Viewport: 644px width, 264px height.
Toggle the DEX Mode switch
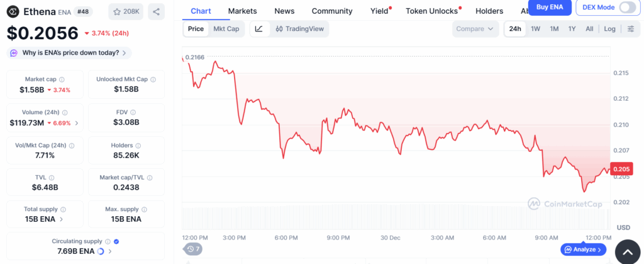[627, 8]
